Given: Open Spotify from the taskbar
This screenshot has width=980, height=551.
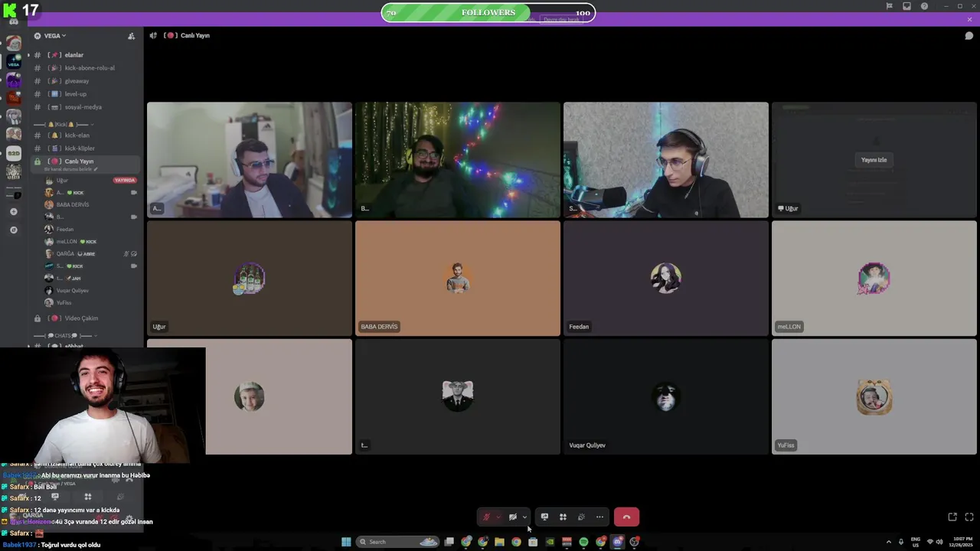Looking at the screenshot, I should pos(583,542).
